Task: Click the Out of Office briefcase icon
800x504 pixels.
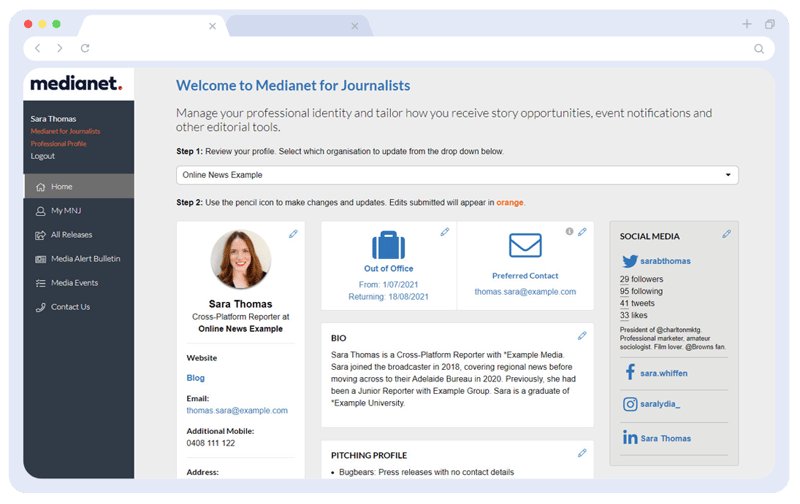Action: (x=388, y=245)
